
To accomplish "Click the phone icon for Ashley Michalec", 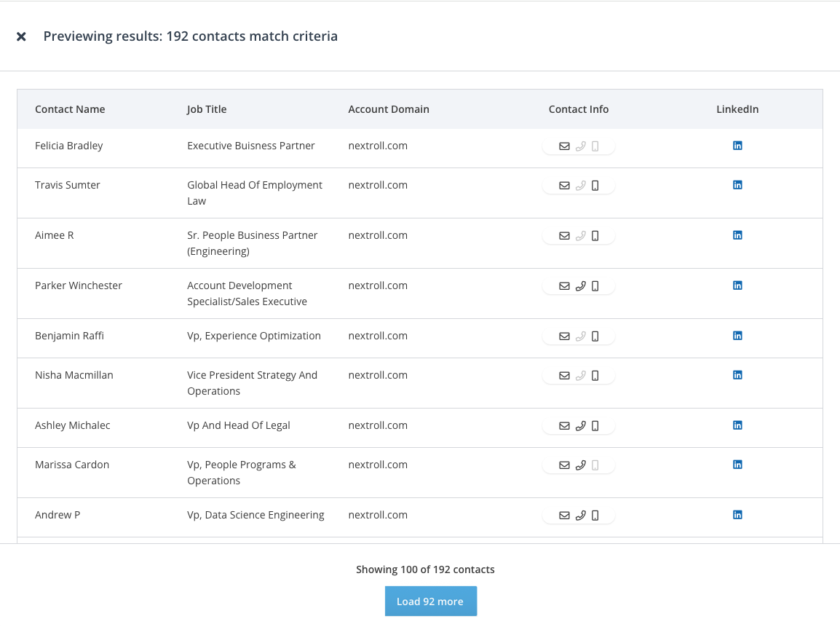I will click(580, 426).
